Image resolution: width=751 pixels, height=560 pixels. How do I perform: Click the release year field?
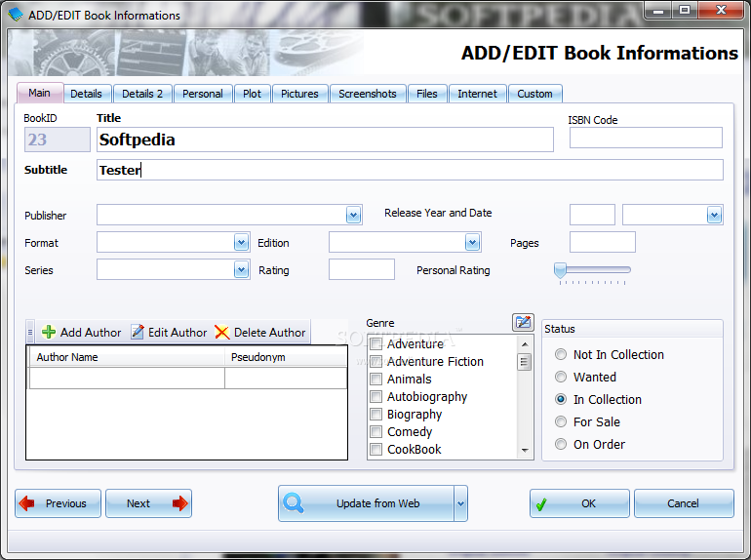[x=592, y=215]
